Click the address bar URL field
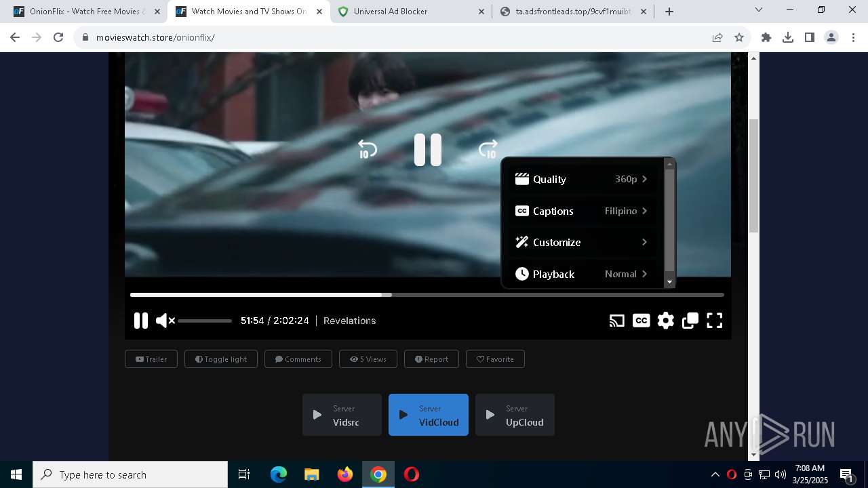The height and width of the screenshot is (488, 868). tap(393, 37)
